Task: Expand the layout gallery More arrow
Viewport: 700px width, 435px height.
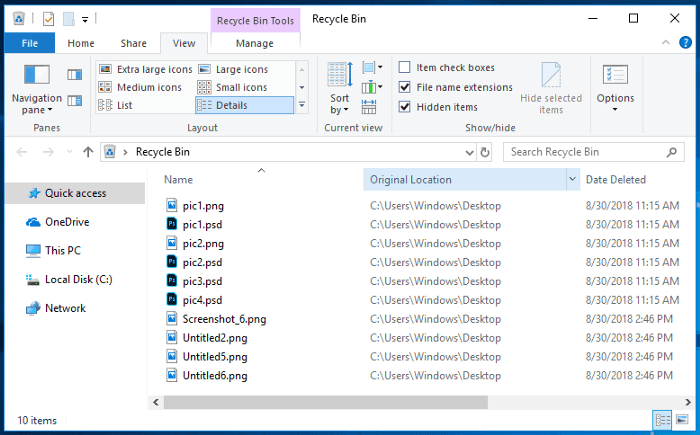Action: pyautogui.click(x=302, y=105)
